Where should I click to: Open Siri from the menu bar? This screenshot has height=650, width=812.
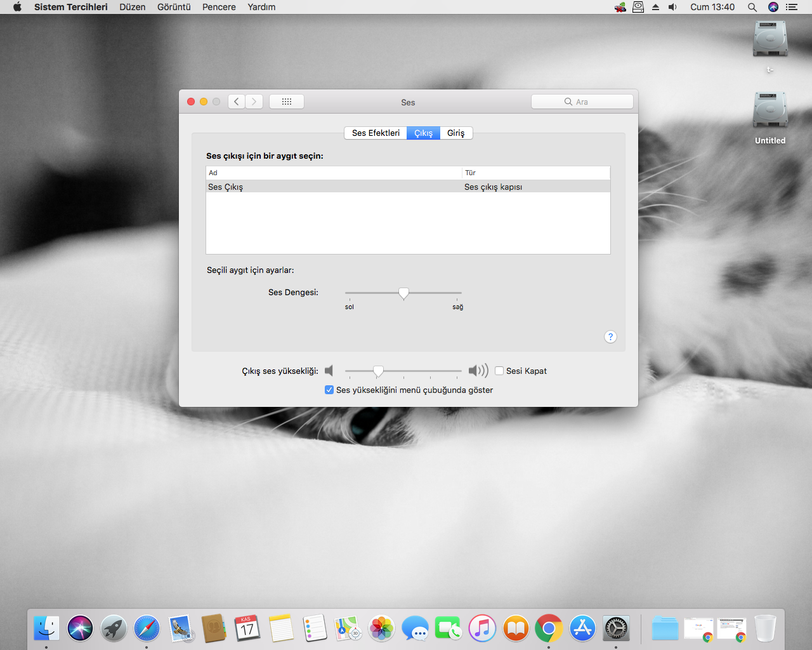tap(773, 7)
